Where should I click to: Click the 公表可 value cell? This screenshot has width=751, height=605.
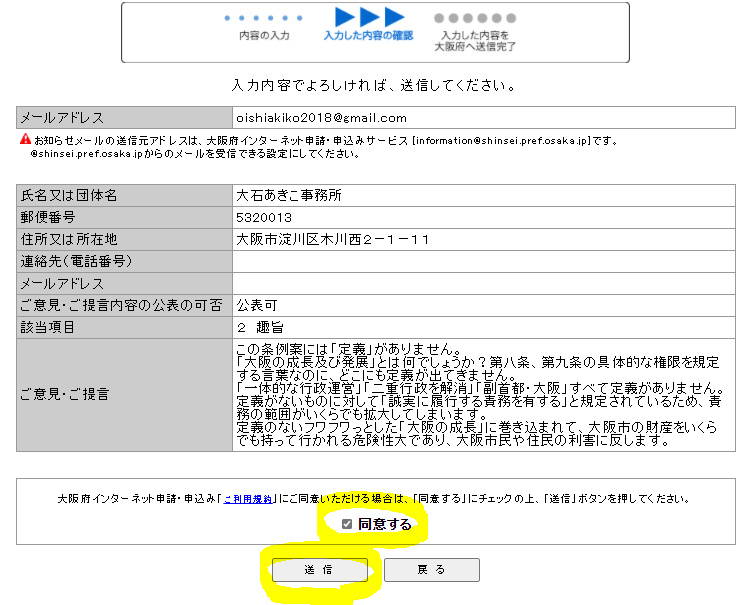pos(255,305)
